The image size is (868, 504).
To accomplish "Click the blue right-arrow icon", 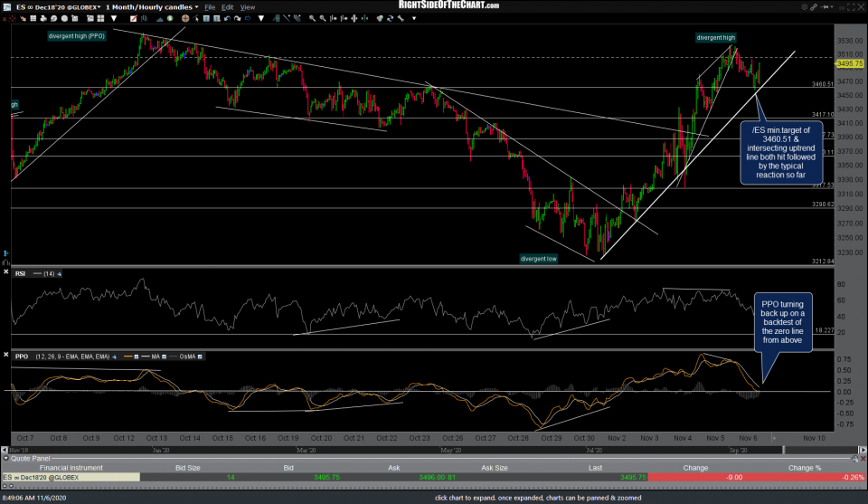I will click(248, 18).
